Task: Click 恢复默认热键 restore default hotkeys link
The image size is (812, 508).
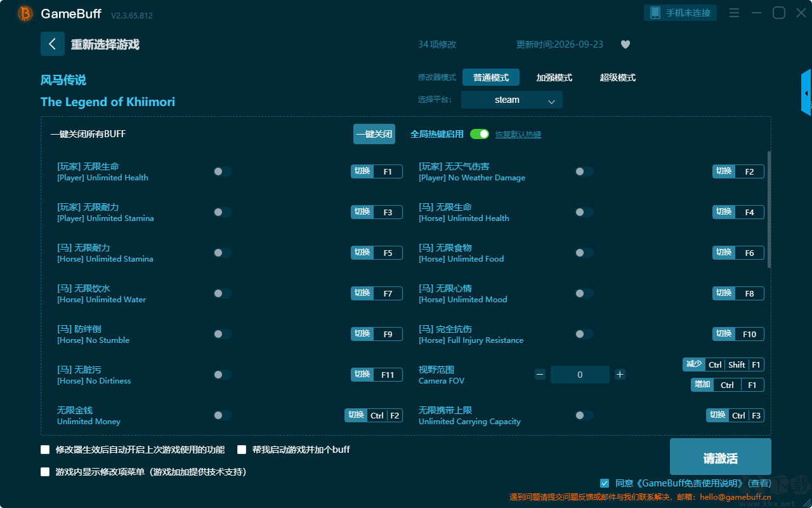Action: click(x=518, y=135)
